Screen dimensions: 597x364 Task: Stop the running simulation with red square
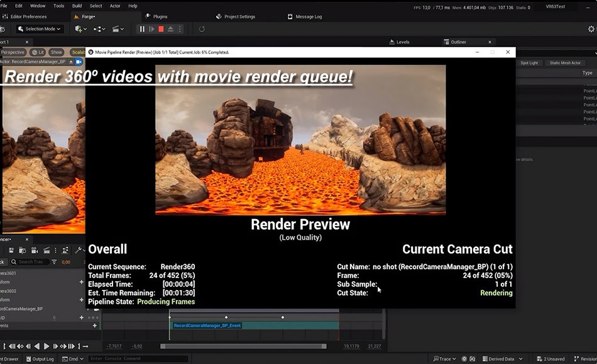[x=161, y=29]
